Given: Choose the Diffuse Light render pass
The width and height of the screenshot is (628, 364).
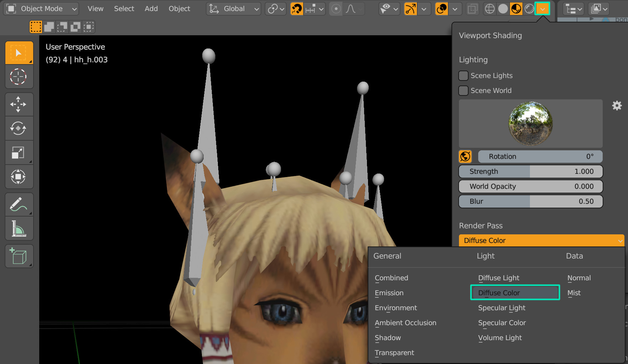Looking at the screenshot, I should [x=499, y=278].
